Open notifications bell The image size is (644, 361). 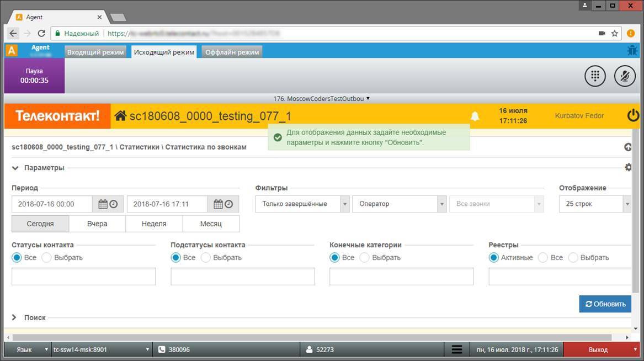pos(475,116)
